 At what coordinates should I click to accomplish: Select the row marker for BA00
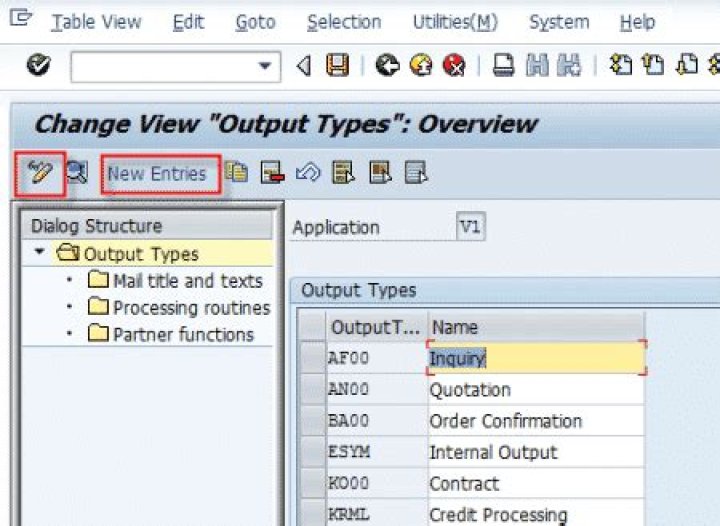[x=313, y=420]
